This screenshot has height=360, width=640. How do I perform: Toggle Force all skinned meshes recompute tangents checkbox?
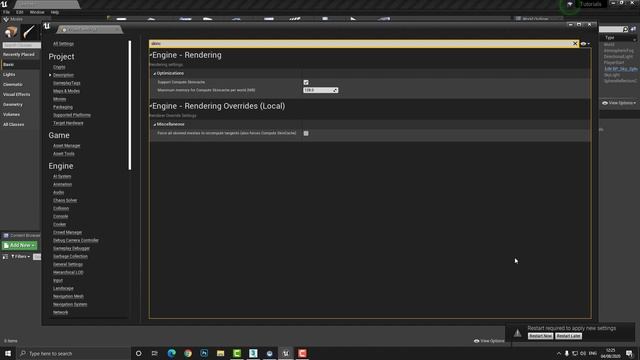click(306, 133)
